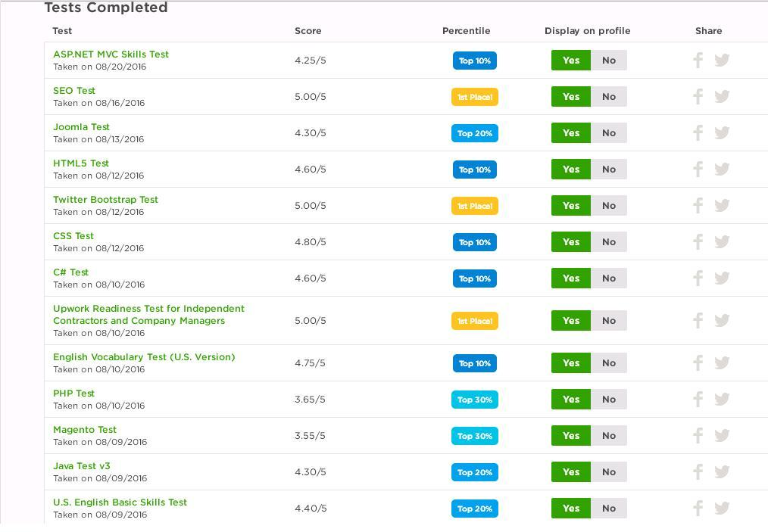The image size is (768, 532).
Task: Share Magento Test on Twitter
Action: [722, 436]
